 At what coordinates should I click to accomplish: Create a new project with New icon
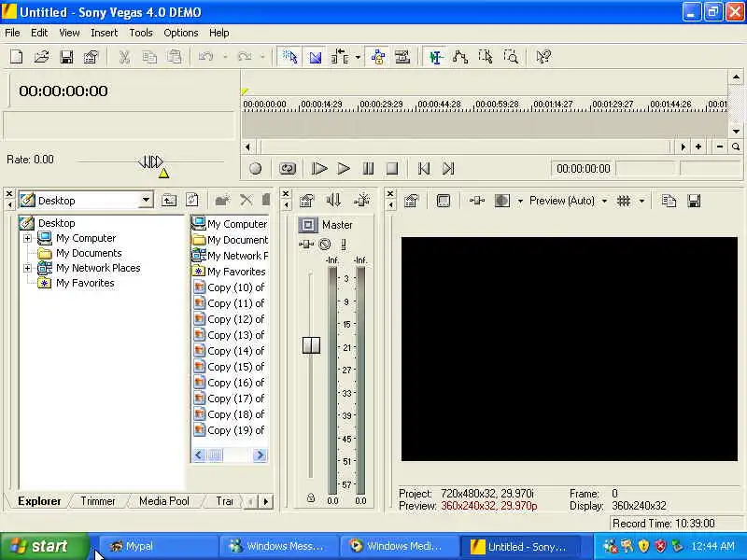pos(16,57)
